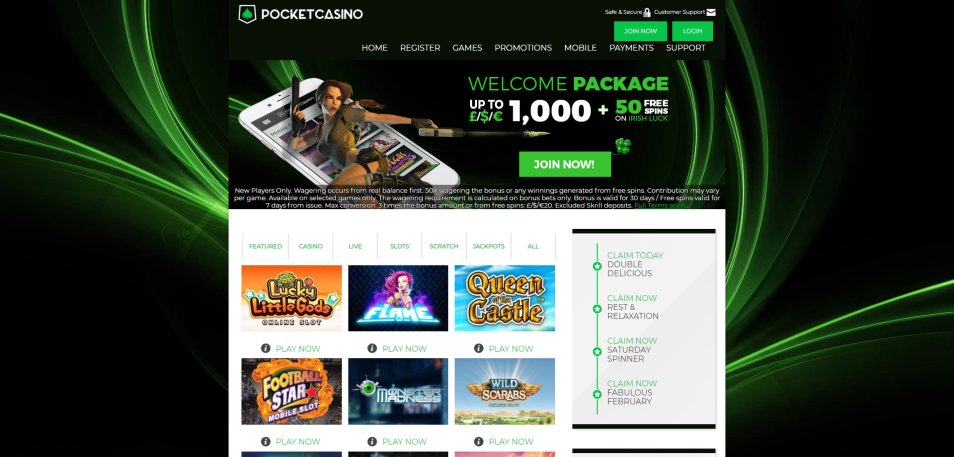The image size is (954, 457).
Task: Open info icon for Wild Scarabs
Action: pyautogui.click(x=479, y=441)
